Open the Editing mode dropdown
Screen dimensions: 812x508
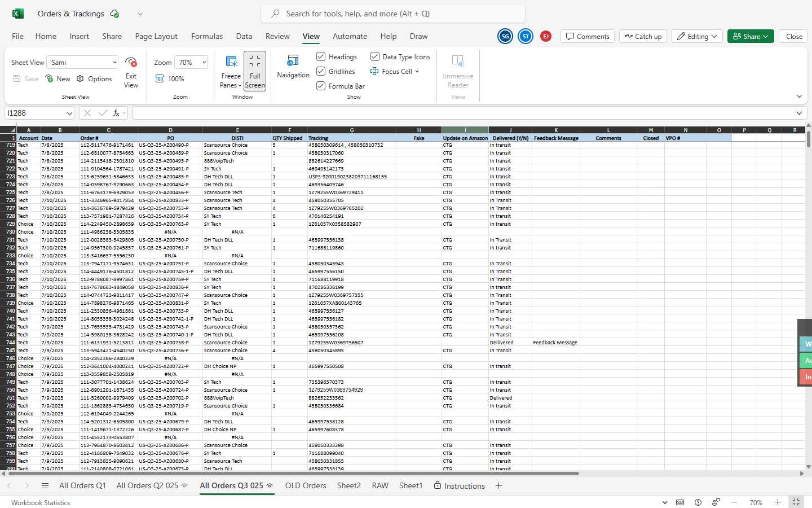pos(697,36)
